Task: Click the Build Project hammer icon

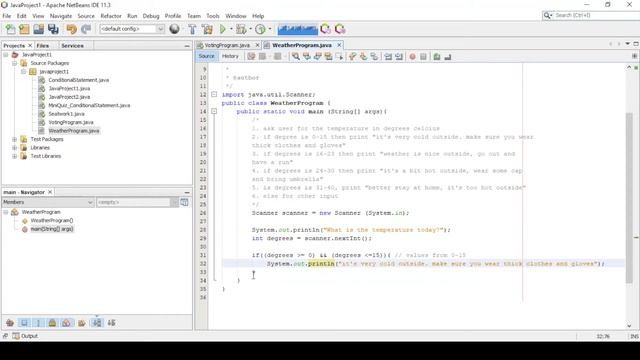Action: pos(192,29)
